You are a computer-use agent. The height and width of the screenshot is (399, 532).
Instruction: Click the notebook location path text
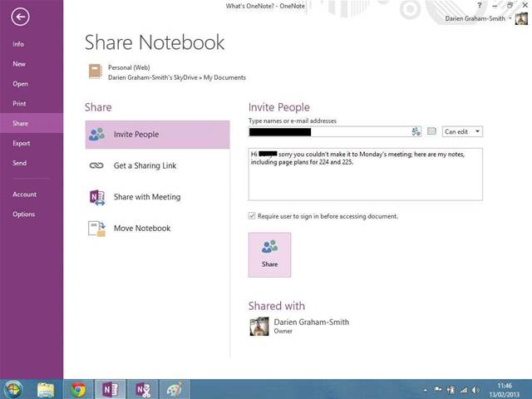177,77
